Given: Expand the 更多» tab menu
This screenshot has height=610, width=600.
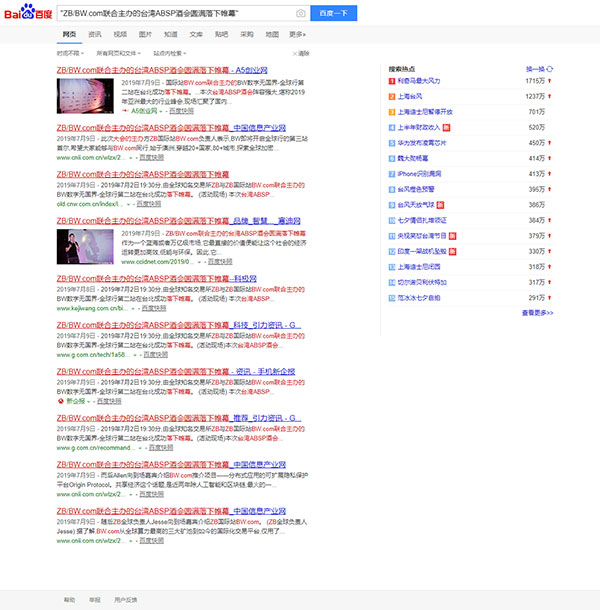Looking at the screenshot, I should pyautogui.click(x=297, y=34).
